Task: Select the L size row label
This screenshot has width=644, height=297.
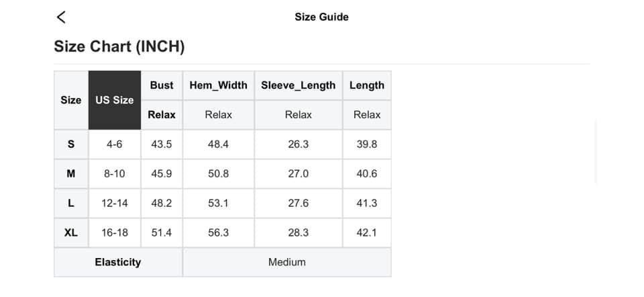Action: click(x=71, y=203)
